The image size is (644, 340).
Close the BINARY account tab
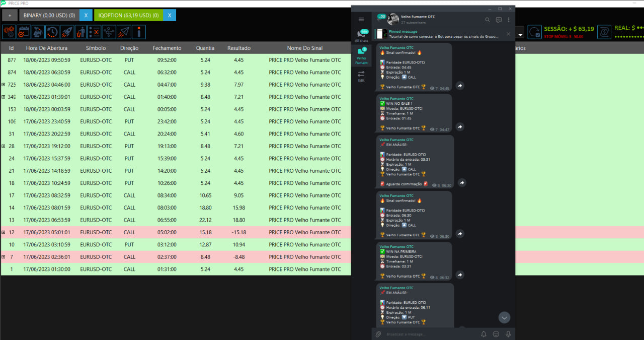[86, 16]
